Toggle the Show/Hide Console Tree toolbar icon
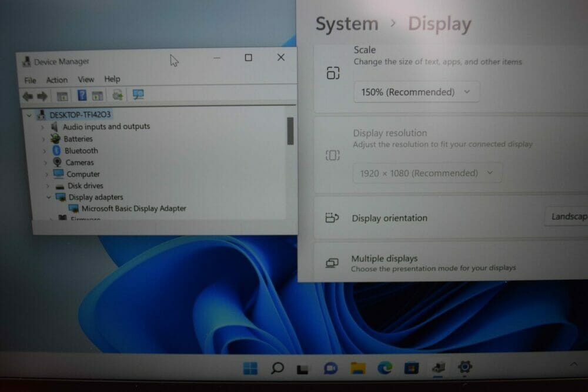 [x=62, y=96]
